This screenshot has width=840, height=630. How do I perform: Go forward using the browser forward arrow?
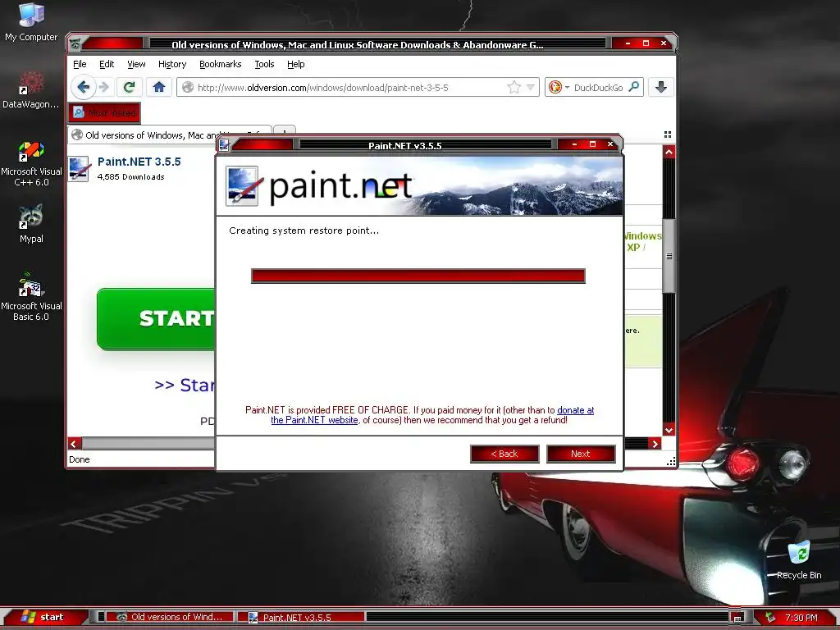[104, 87]
